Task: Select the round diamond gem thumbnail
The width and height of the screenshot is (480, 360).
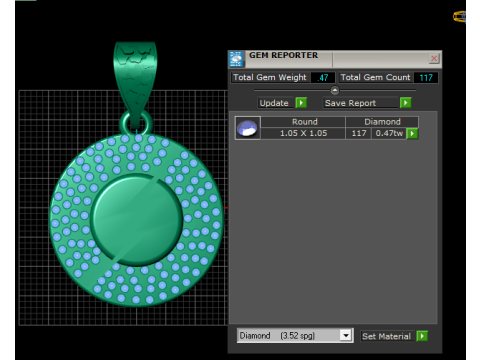Action: [247, 128]
